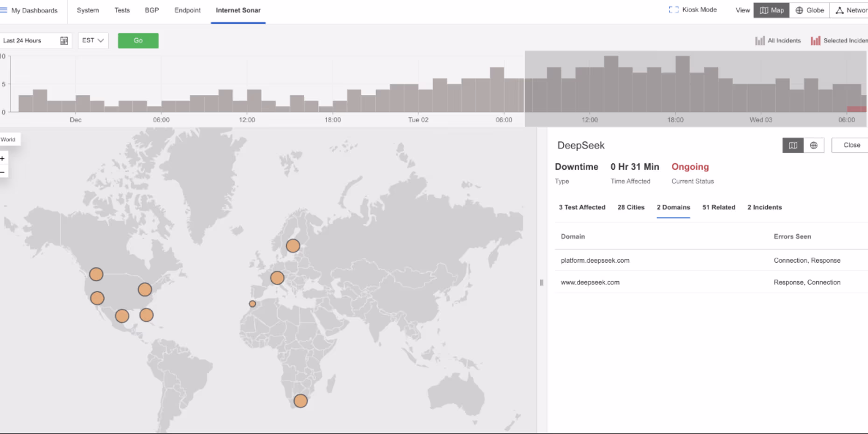Screen dimensions: 868x434
Task: Open the BGP tab
Action: pyautogui.click(x=152, y=10)
